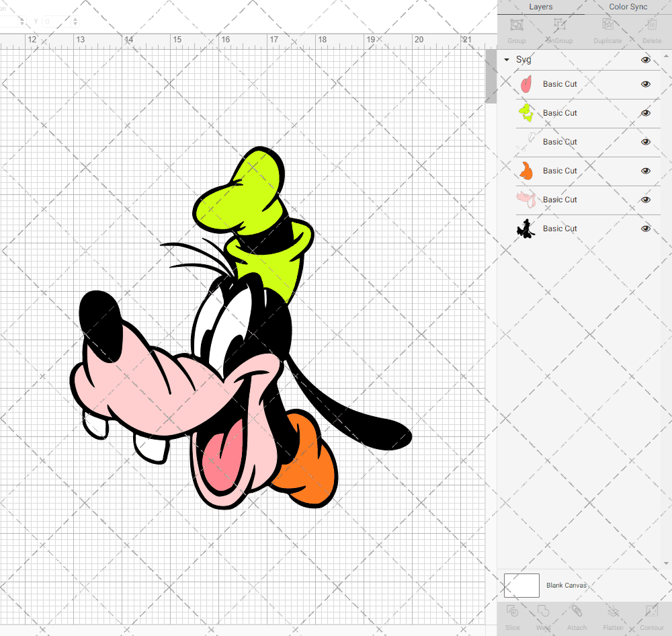Switch to the Layers tab

[541, 7]
